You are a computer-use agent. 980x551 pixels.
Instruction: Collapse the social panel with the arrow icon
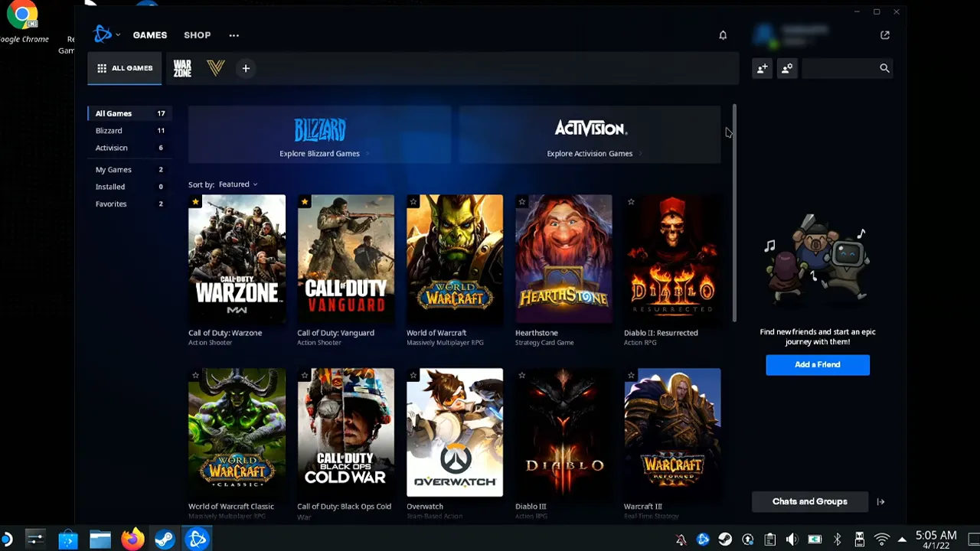880,502
